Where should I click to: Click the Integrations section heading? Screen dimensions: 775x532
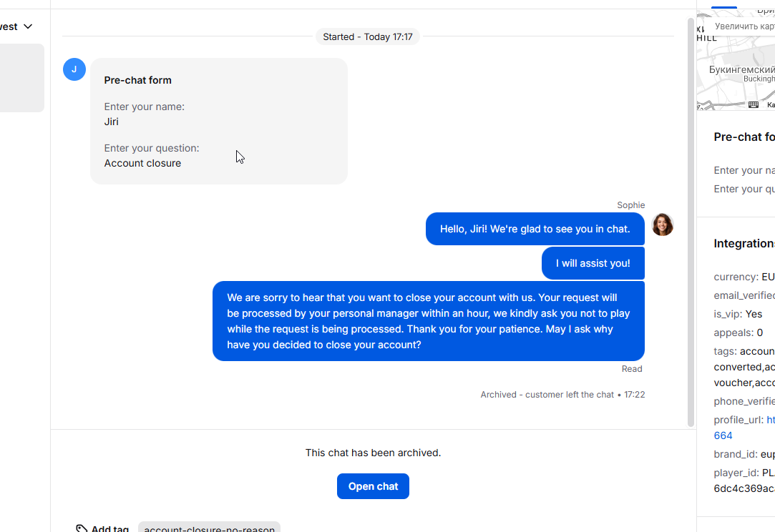[744, 244]
